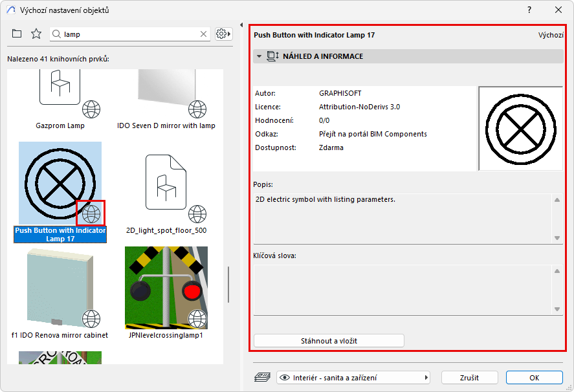Click the Archicad dialog title icon
574x392 pixels.
[x=11, y=10]
